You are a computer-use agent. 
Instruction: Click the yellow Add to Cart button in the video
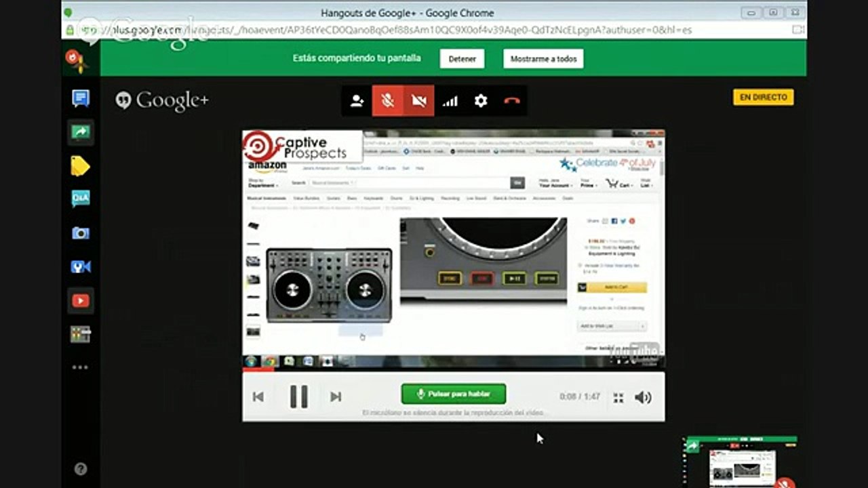coord(612,287)
